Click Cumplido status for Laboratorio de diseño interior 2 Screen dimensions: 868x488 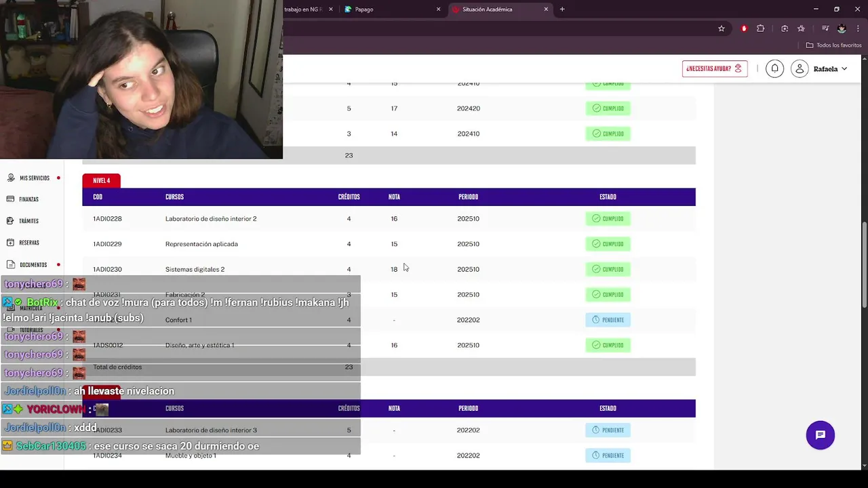click(608, 219)
